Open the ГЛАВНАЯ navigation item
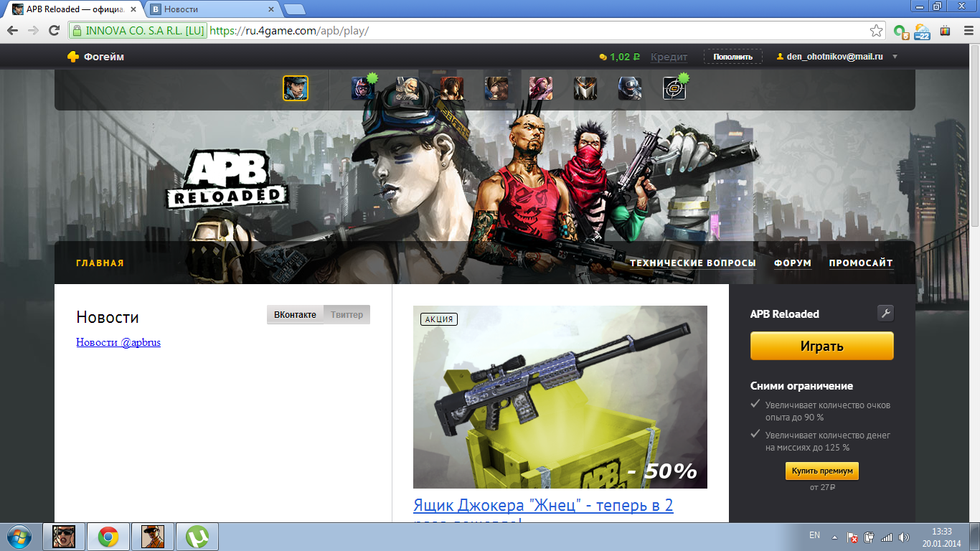The image size is (980, 551). coord(100,263)
